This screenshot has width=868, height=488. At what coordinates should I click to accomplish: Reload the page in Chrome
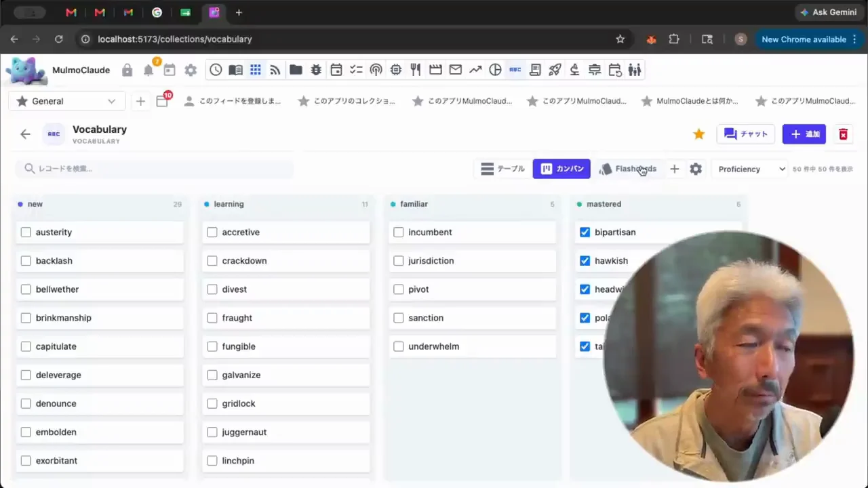tap(59, 39)
